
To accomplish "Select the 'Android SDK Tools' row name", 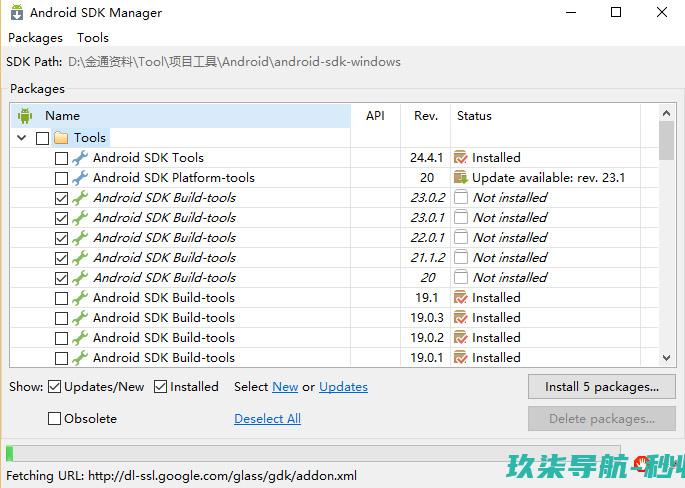I will pyautogui.click(x=149, y=158).
